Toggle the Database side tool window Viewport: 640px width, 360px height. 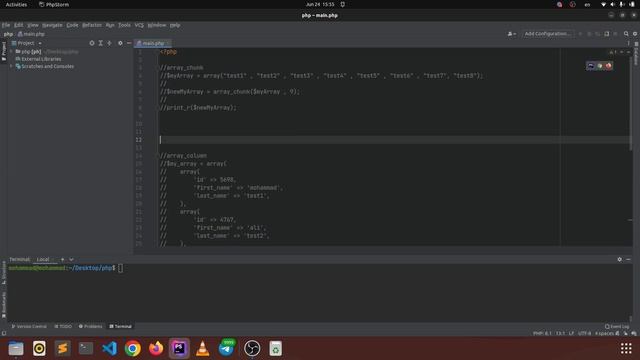(636, 54)
